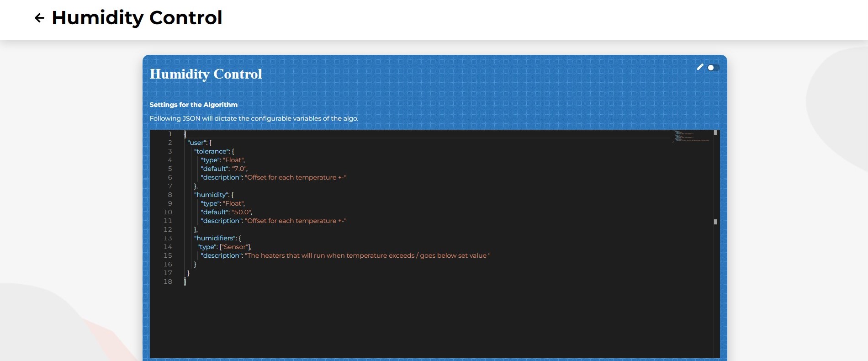Image resolution: width=868 pixels, height=361 pixels.
Task: Click the "user" key on line 2
Action: (196, 143)
